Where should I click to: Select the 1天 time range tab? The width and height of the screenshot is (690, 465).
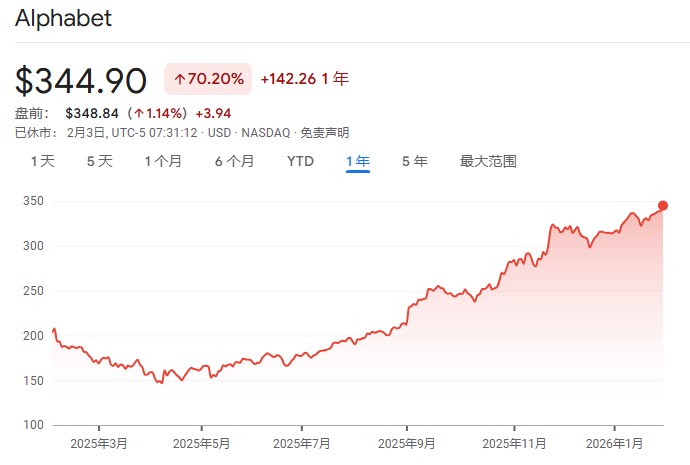click(x=42, y=161)
